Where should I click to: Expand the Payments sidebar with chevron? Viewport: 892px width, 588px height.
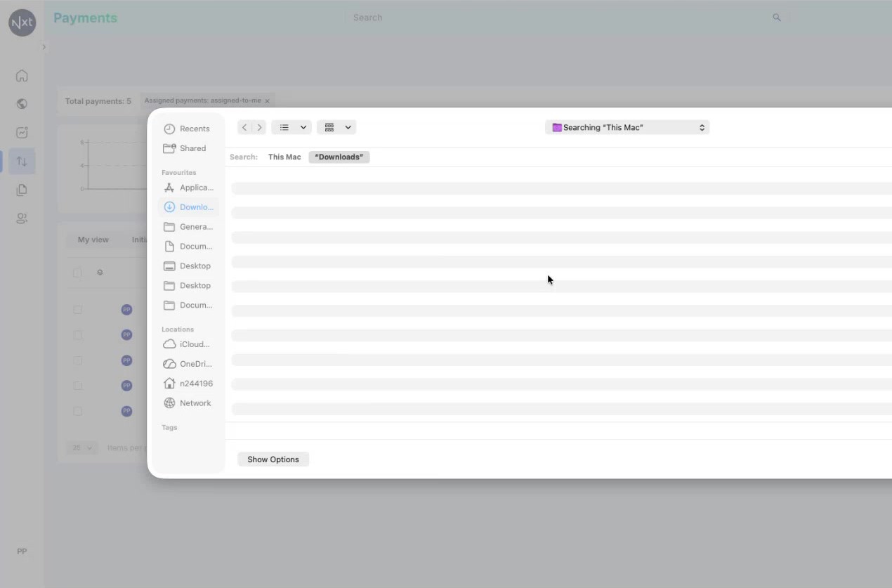click(x=44, y=47)
